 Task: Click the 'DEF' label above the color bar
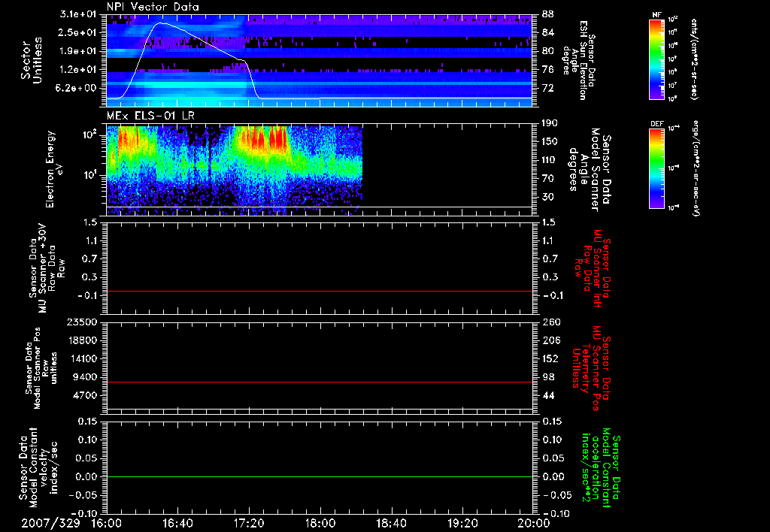pyautogui.click(x=657, y=124)
